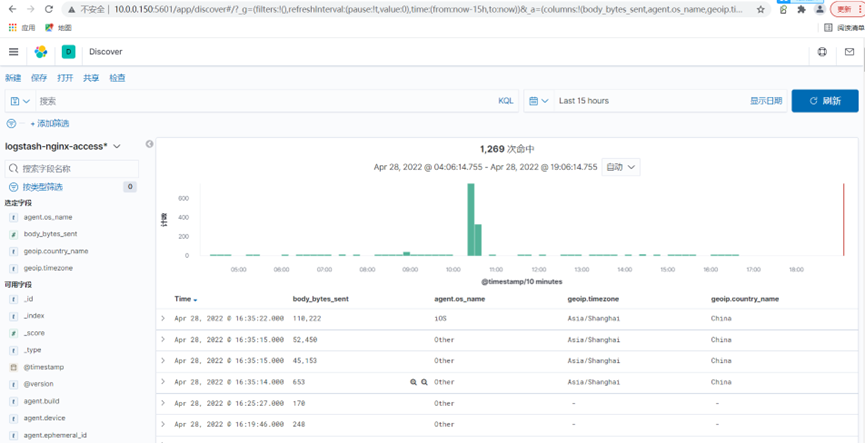
Task: Click magnifier icon in field search box
Action: [x=15, y=169]
